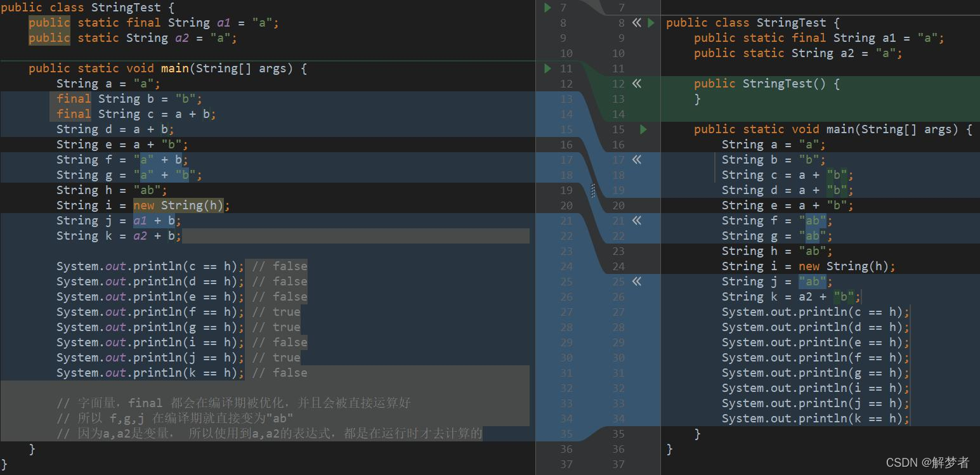980x475 pixels.
Task: Click comment '// 所以 f,g,j 在编译期就直接变为"ab"'
Action: [x=174, y=419]
